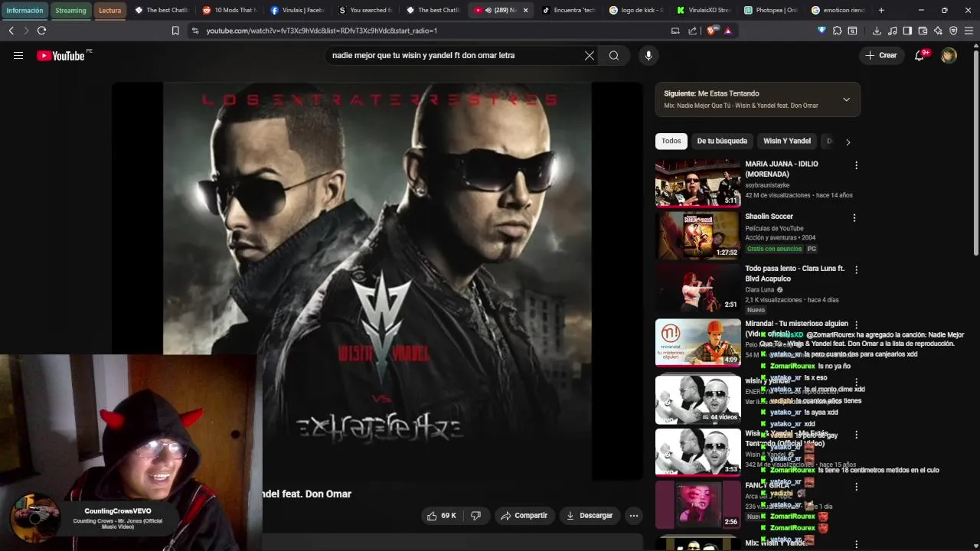Open the 44 videos playlist thumbnail

coord(697,399)
